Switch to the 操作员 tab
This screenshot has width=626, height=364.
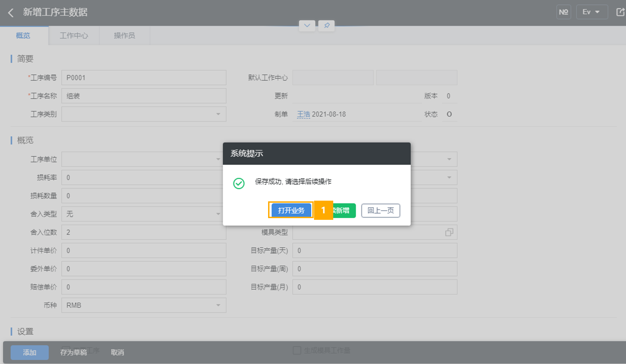click(124, 36)
